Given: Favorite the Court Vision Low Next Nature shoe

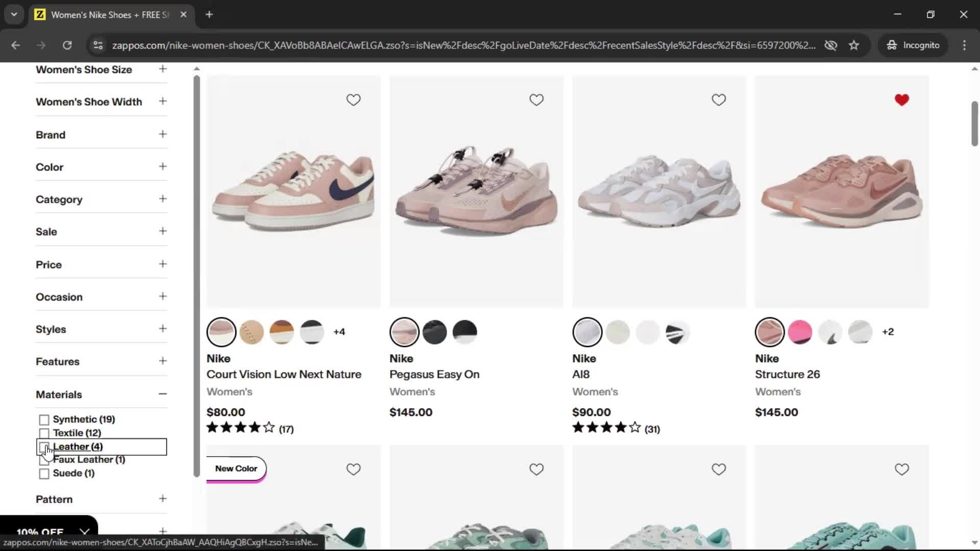Looking at the screenshot, I should point(353,99).
